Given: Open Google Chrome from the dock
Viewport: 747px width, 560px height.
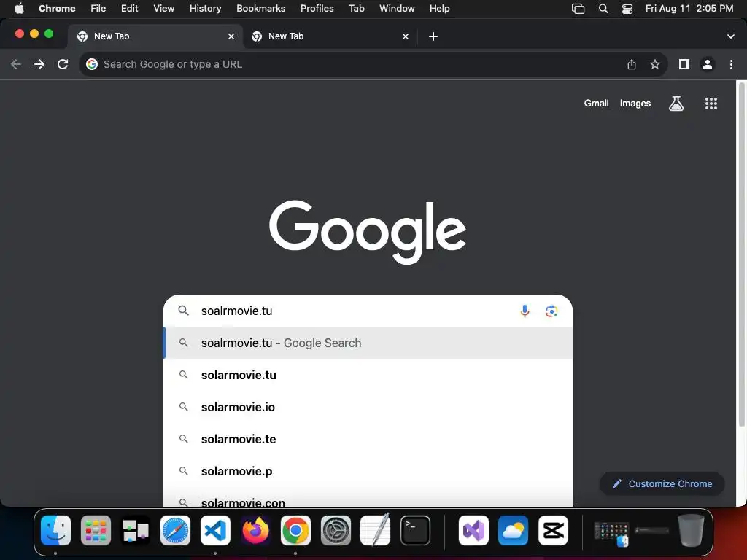Looking at the screenshot, I should click(x=295, y=531).
